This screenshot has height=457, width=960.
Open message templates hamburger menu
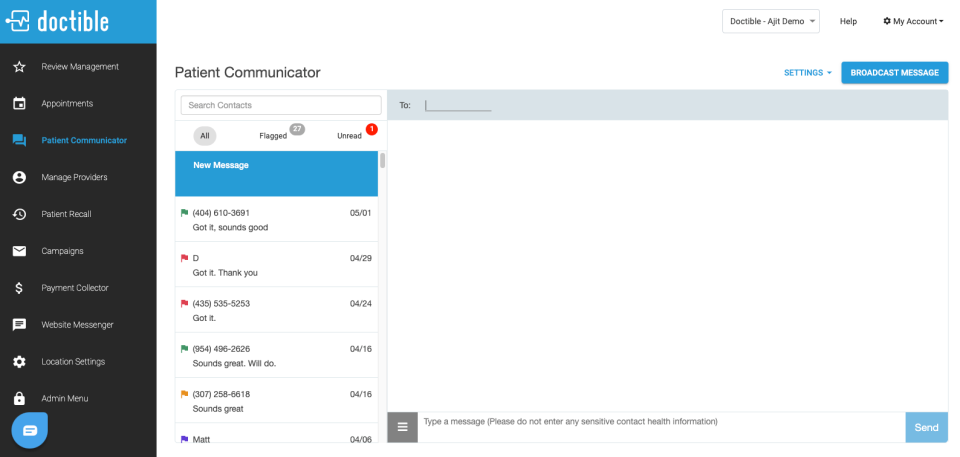(x=402, y=427)
